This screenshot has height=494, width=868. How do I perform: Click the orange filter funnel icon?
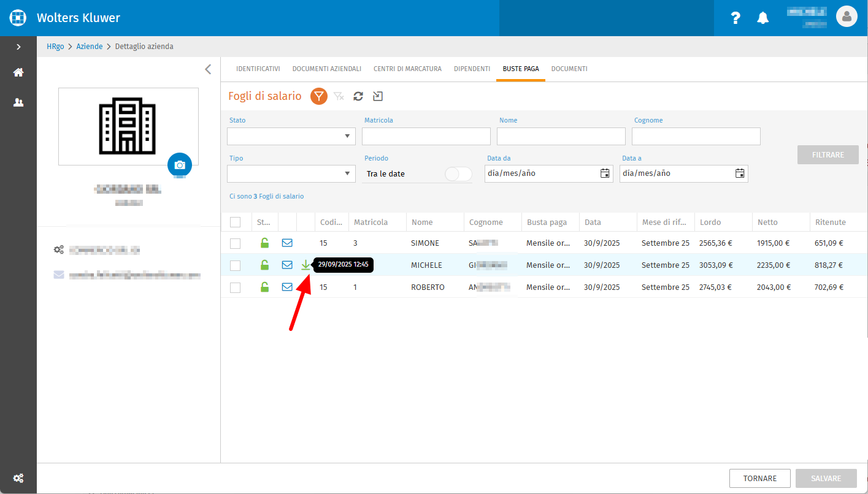coord(319,96)
